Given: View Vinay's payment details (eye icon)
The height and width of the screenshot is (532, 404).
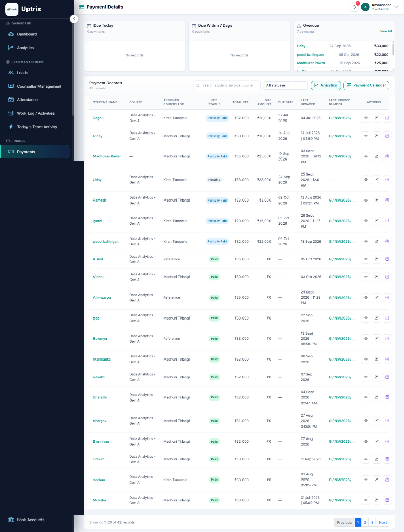Looking at the screenshot, I should coord(366,136).
